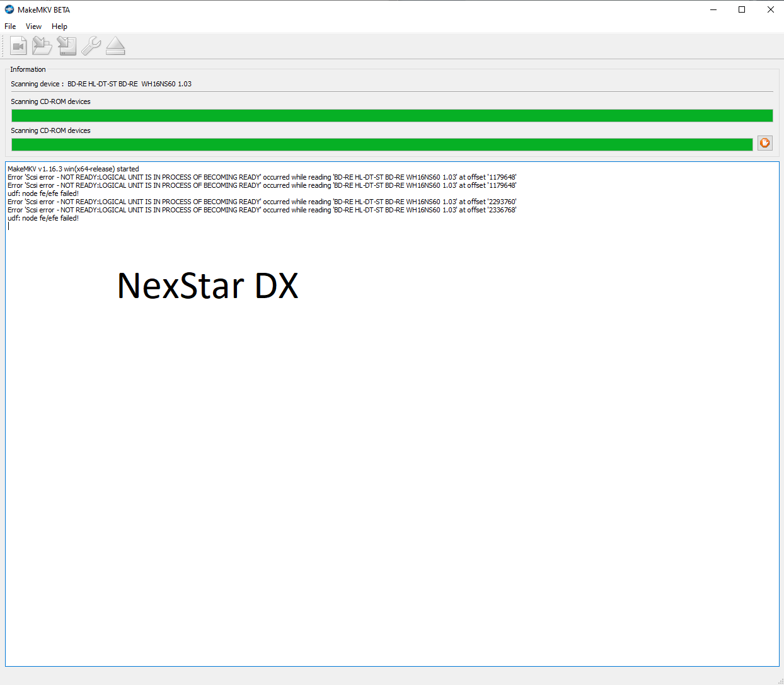This screenshot has width=784, height=685.
Task: Click the Open disc toolbar icon
Action: pos(42,46)
